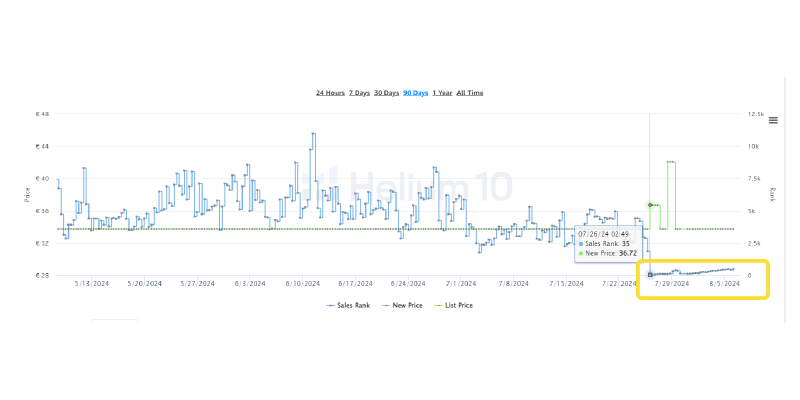
Task: Show the 30 Days range
Action: 386,93
